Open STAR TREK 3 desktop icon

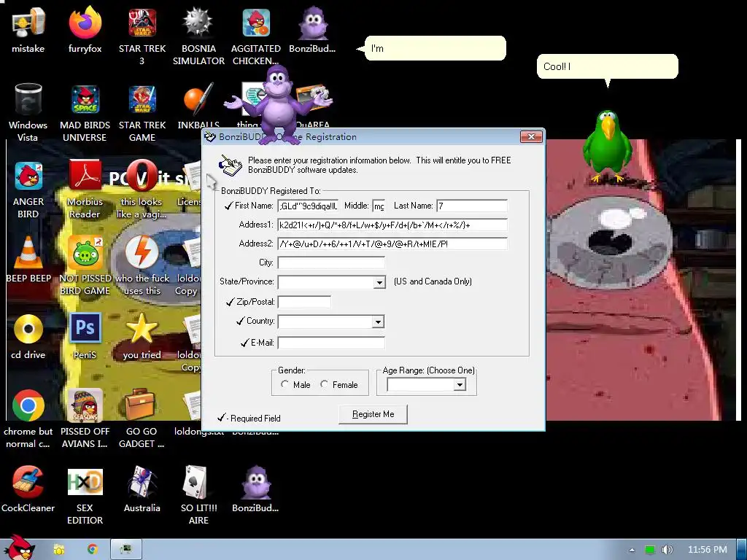coord(142,24)
